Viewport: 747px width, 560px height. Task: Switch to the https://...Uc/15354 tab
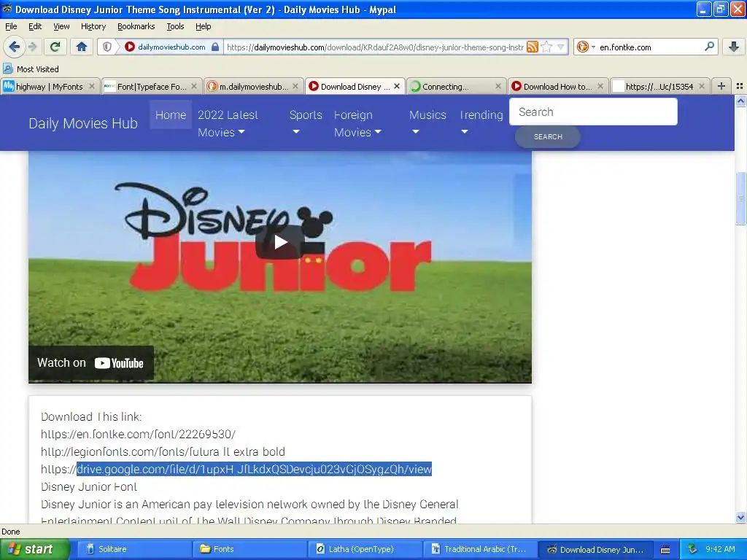(x=659, y=86)
